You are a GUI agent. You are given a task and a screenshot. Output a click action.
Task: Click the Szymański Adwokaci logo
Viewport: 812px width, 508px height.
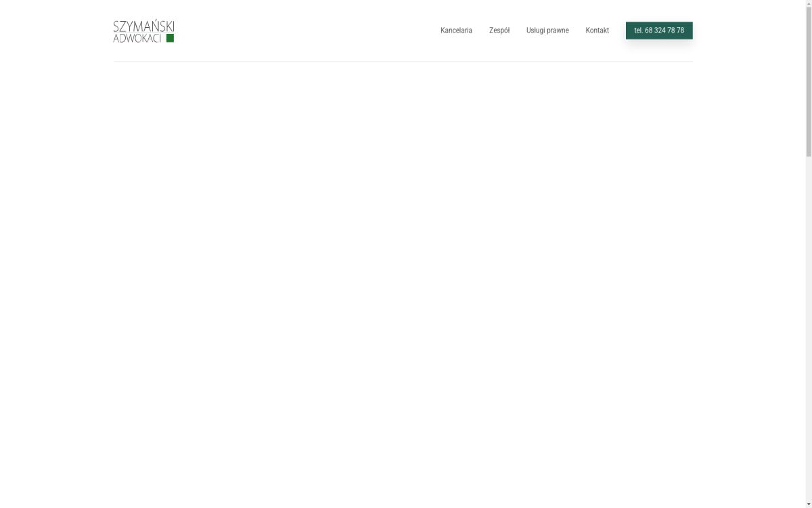[143, 31]
